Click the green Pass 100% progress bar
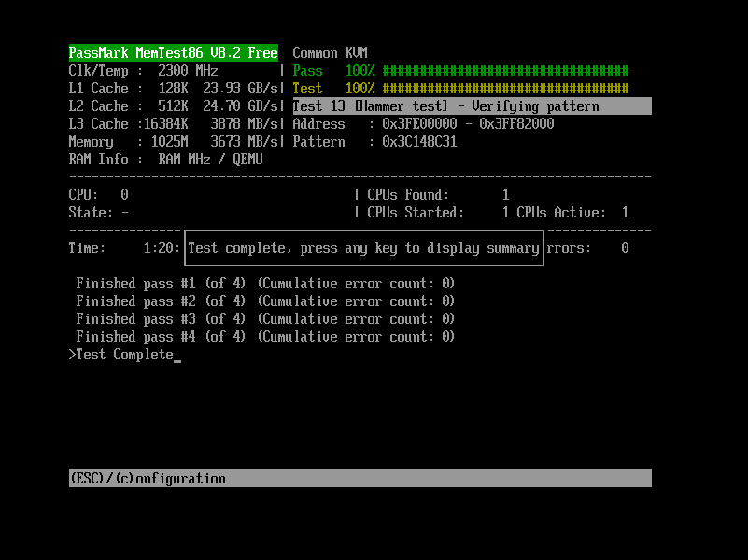This screenshot has height=560, width=748. (x=460, y=71)
